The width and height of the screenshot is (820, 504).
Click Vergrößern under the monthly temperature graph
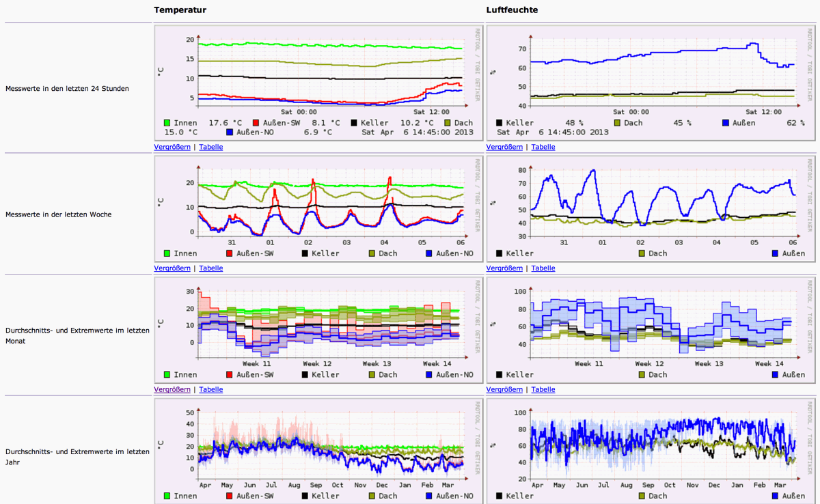[x=172, y=389]
